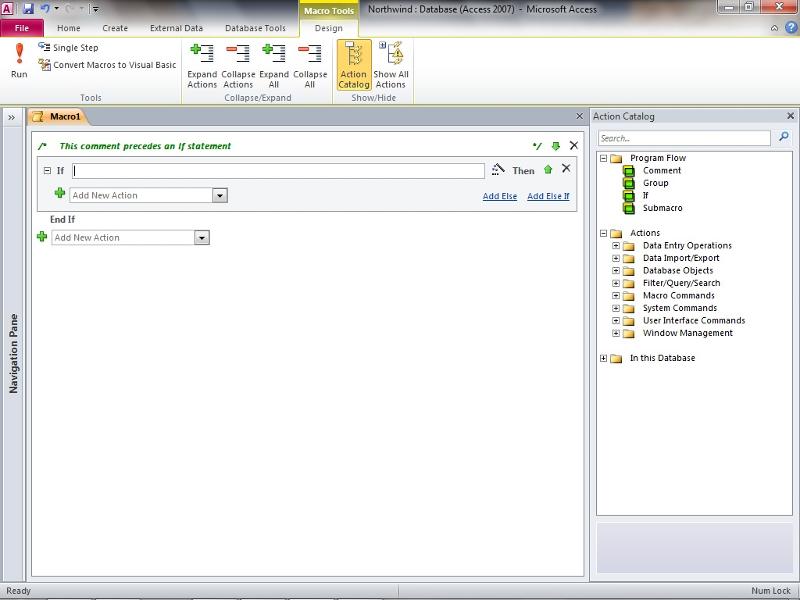Expand System Commands folder

tap(616, 308)
